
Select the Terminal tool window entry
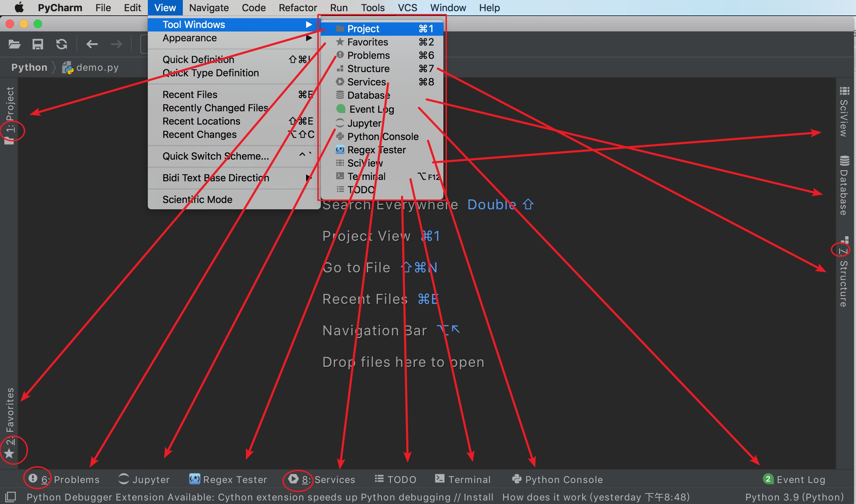tap(366, 176)
